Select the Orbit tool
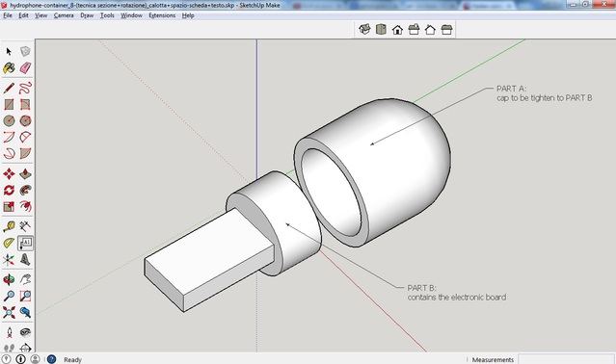Viewport: 616px width, 364px height. click(9, 279)
